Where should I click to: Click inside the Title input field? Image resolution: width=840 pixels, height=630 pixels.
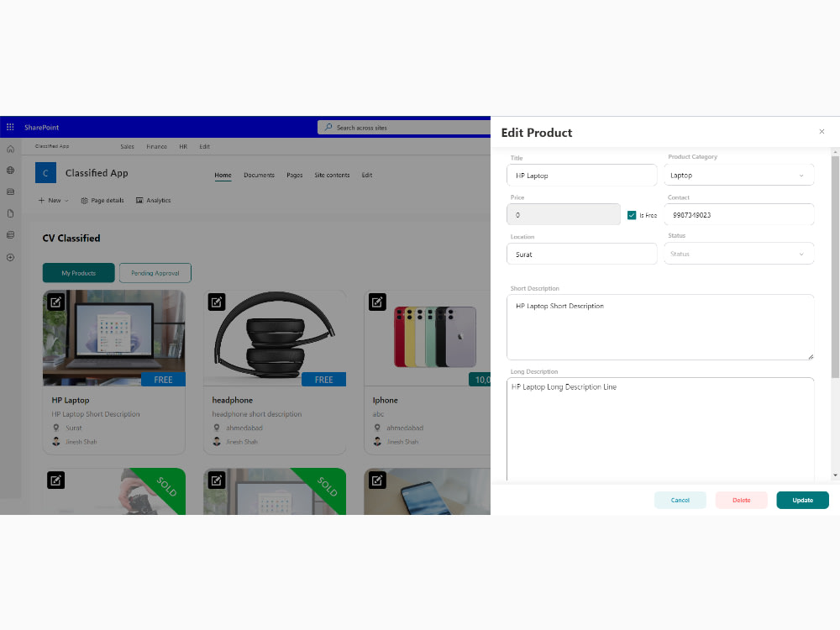tap(580, 176)
